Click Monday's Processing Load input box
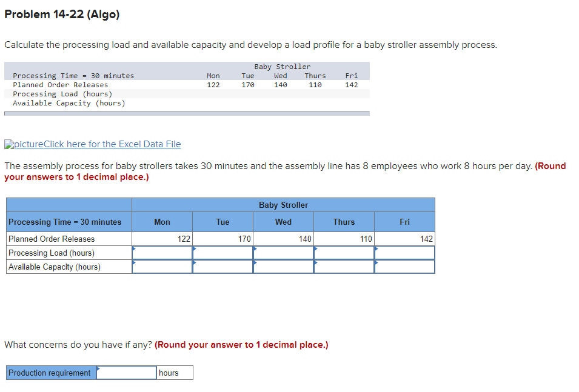 tap(162, 251)
